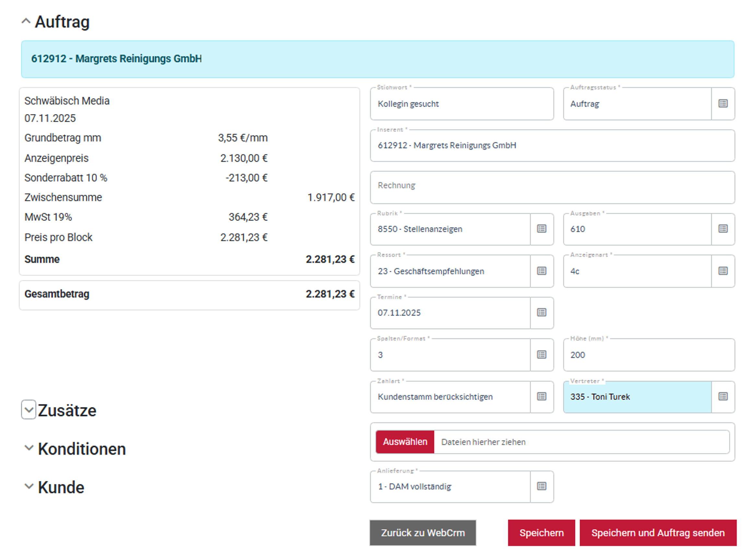Open the Vertreter selection list icon

coord(723,397)
